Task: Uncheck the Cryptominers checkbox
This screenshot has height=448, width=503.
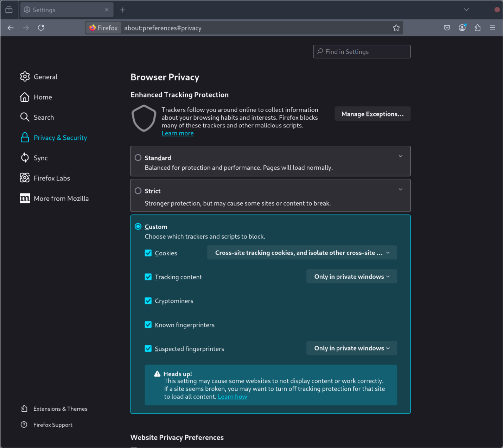Action: (x=148, y=301)
